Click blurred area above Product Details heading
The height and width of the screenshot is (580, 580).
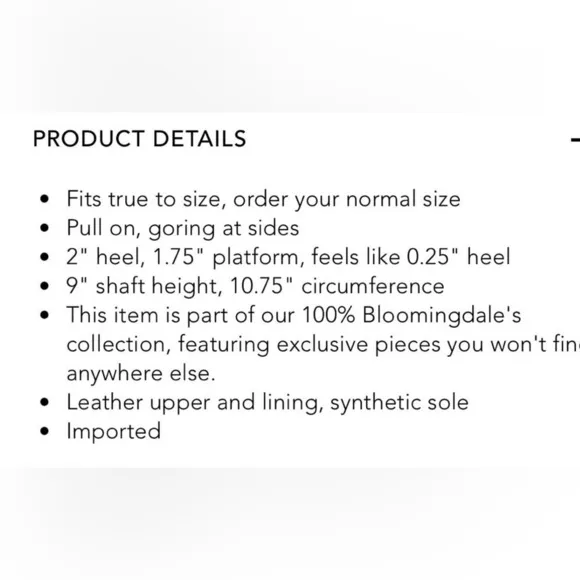[x=290, y=55]
